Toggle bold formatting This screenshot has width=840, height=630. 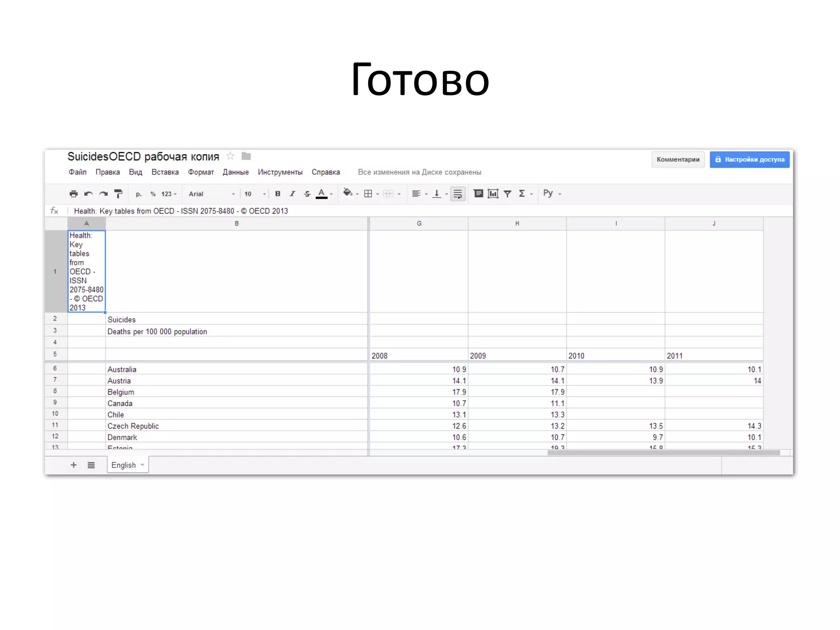coord(278,194)
